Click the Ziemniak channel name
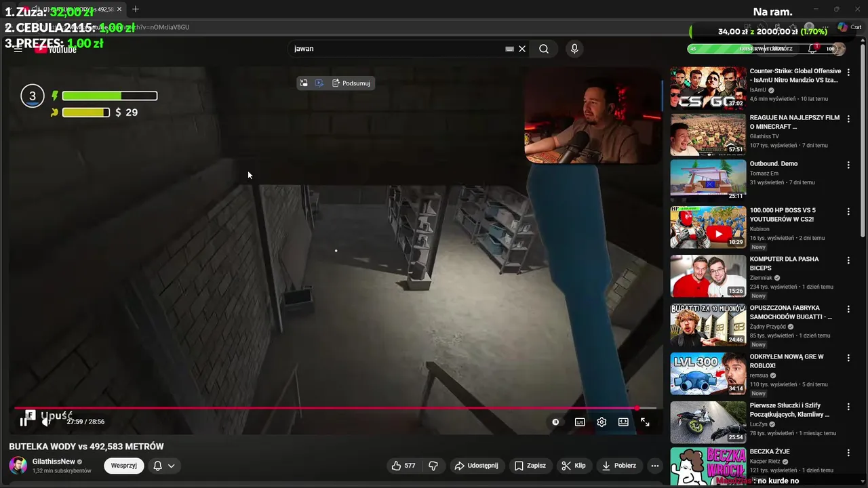 coord(761,278)
